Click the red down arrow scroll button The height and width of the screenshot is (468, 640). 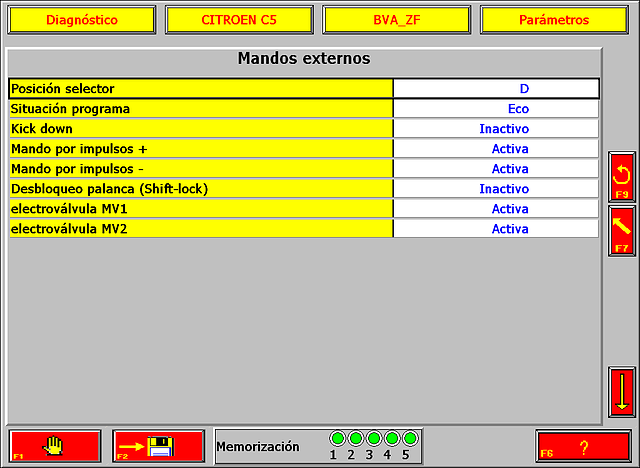click(x=621, y=391)
